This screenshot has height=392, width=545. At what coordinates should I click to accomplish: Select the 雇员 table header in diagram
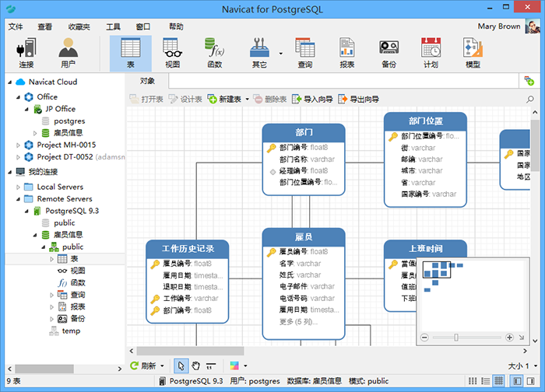pos(304,237)
